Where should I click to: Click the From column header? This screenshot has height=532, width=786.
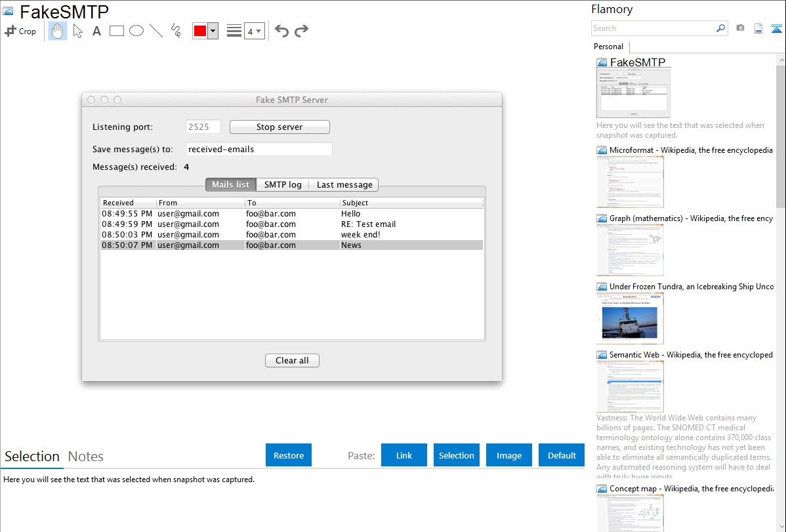[201, 203]
